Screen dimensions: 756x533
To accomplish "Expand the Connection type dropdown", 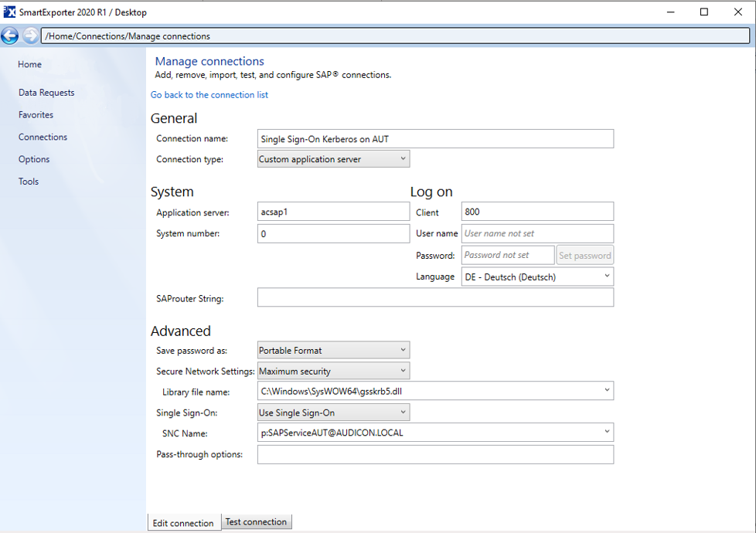I will coord(334,159).
